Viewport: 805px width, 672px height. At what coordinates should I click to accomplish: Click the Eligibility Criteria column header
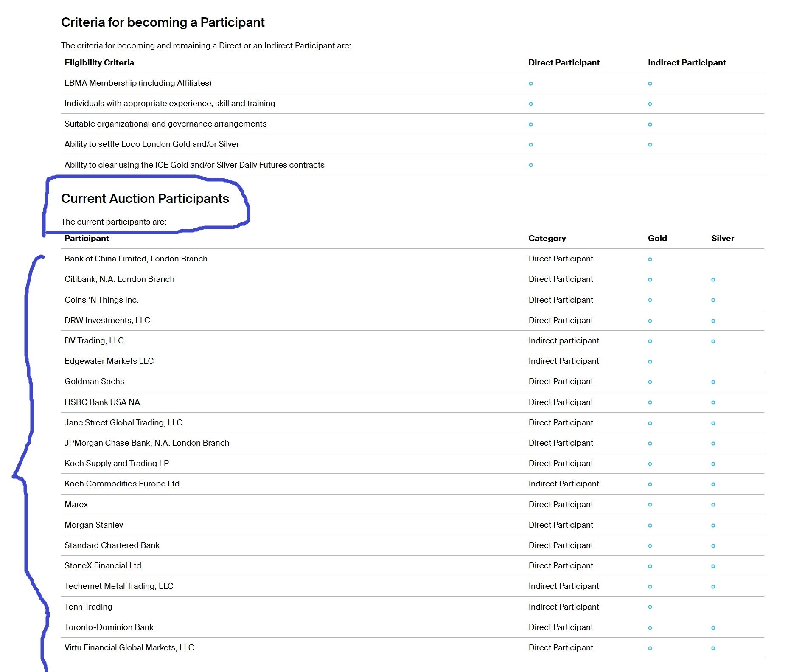pos(99,62)
